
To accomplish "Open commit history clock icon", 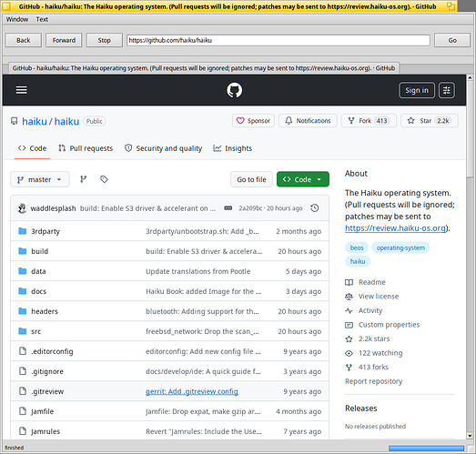I will (x=315, y=208).
